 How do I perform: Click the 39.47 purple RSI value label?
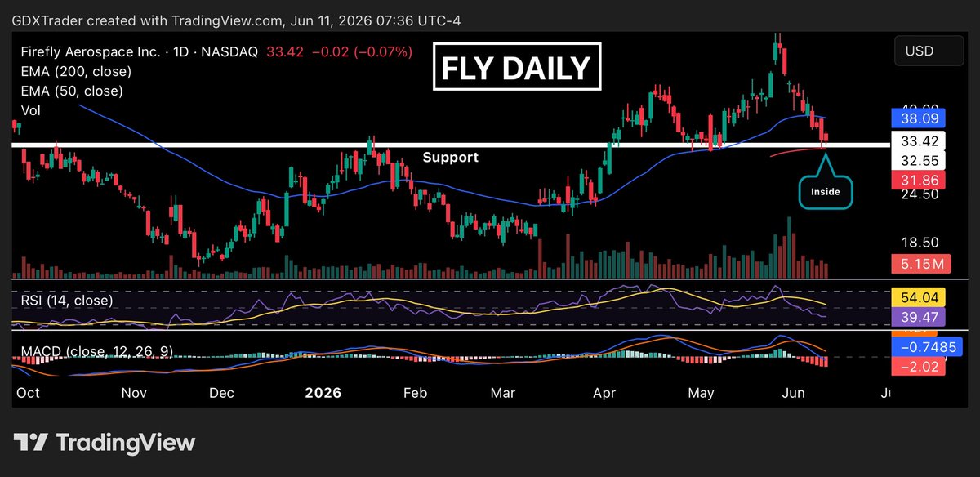917,316
